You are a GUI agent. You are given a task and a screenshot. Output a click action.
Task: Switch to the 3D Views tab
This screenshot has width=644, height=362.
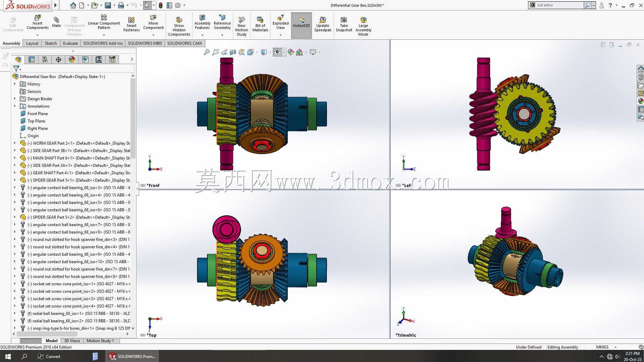coord(72,341)
